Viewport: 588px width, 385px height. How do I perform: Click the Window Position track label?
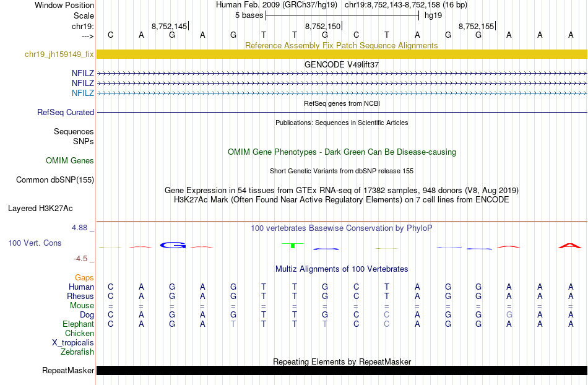coord(64,5)
